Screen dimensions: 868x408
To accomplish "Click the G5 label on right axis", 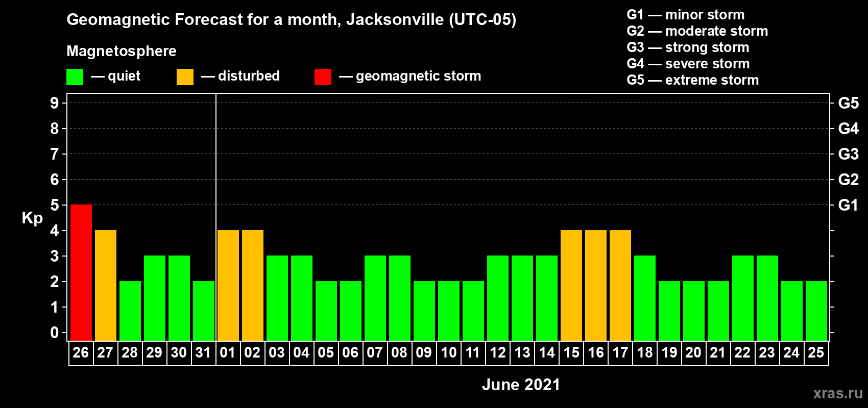I will [849, 103].
